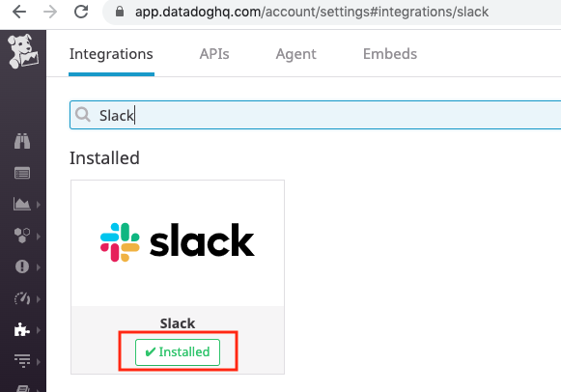Switch to the Embeds tab
Screen dimensions: 561x392
coord(390,54)
